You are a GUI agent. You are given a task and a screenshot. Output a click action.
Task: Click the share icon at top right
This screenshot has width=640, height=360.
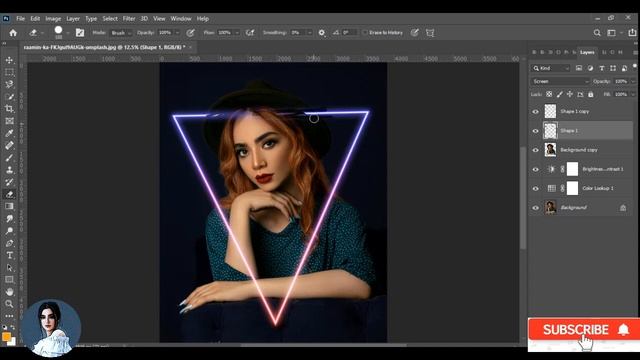(x=632, y=33)
